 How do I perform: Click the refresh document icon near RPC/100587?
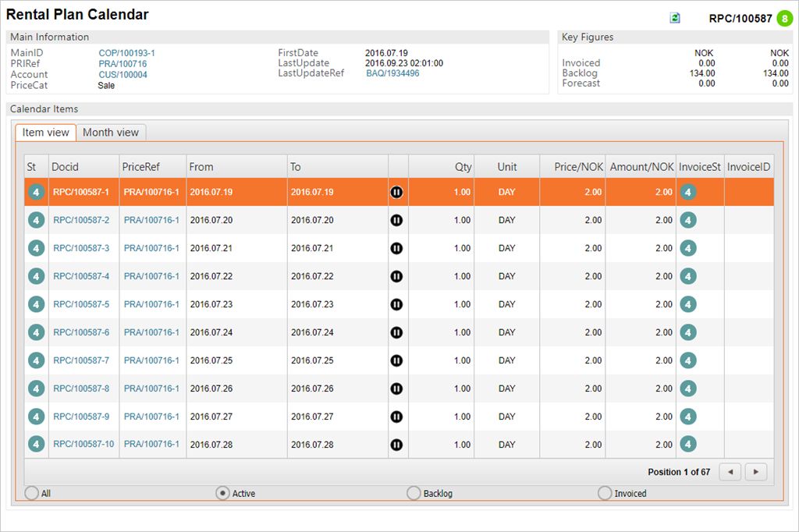pos(675,18)
